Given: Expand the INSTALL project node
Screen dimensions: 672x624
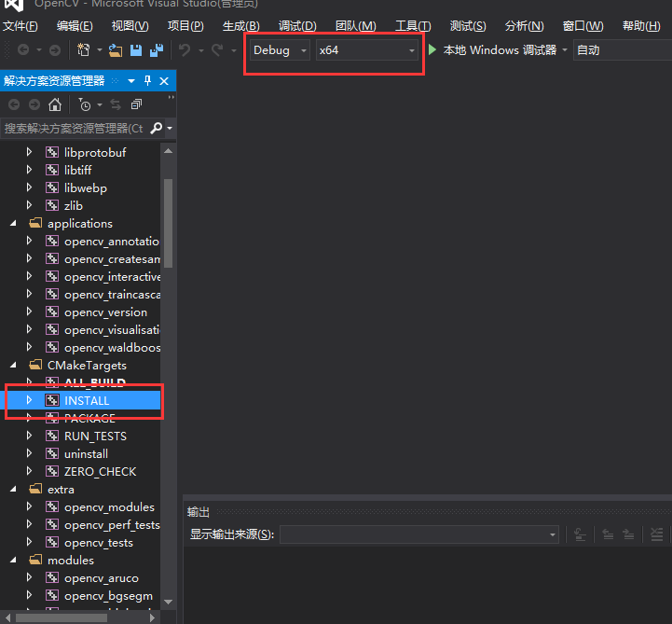Looking at the screenshot, I should (29, 400).
